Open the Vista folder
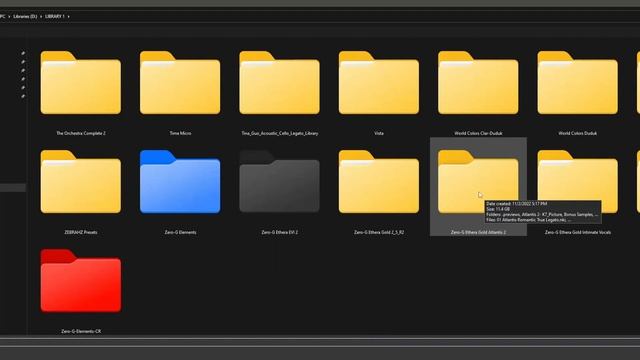 tap(379, 83)
